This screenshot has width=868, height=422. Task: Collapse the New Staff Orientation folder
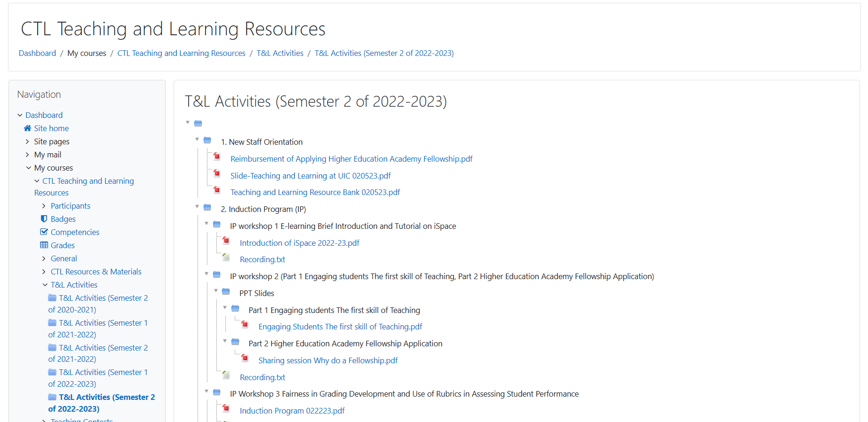coord(197,140)
